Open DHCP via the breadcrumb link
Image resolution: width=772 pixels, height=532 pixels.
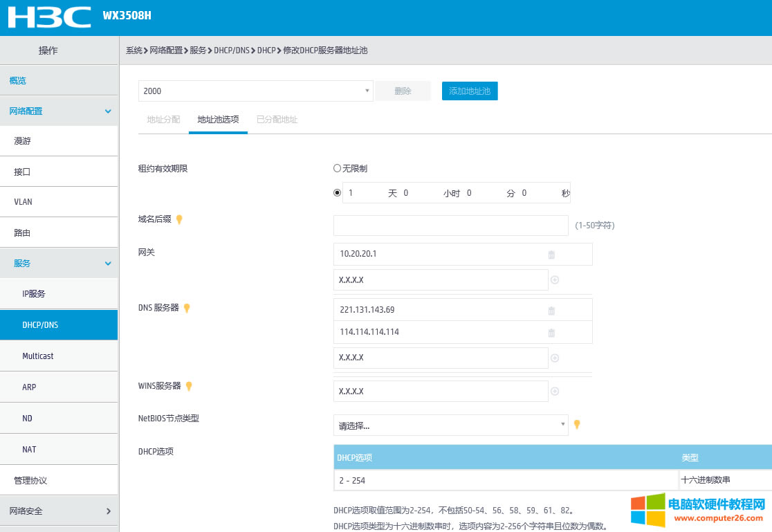(x=266, y=50)
